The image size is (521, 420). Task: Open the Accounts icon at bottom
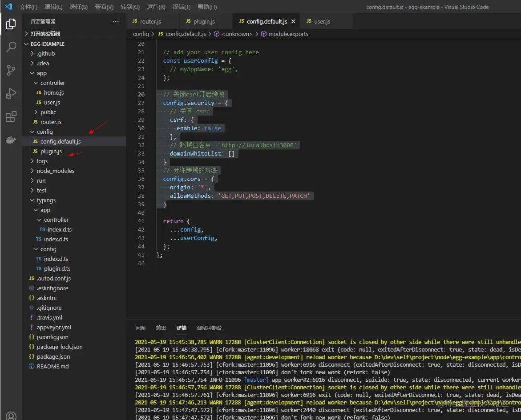click(x=11, y=416)
